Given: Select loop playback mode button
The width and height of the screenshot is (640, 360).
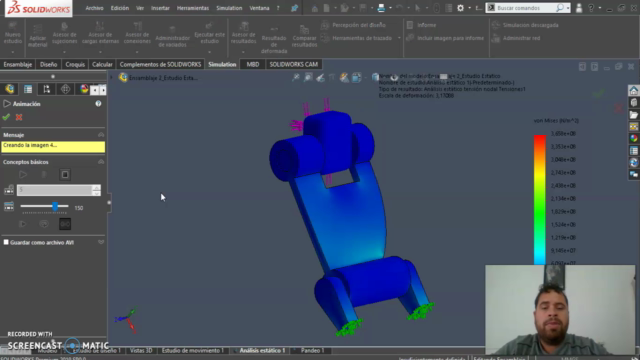Looking at the screenshot, I should 44,224.
